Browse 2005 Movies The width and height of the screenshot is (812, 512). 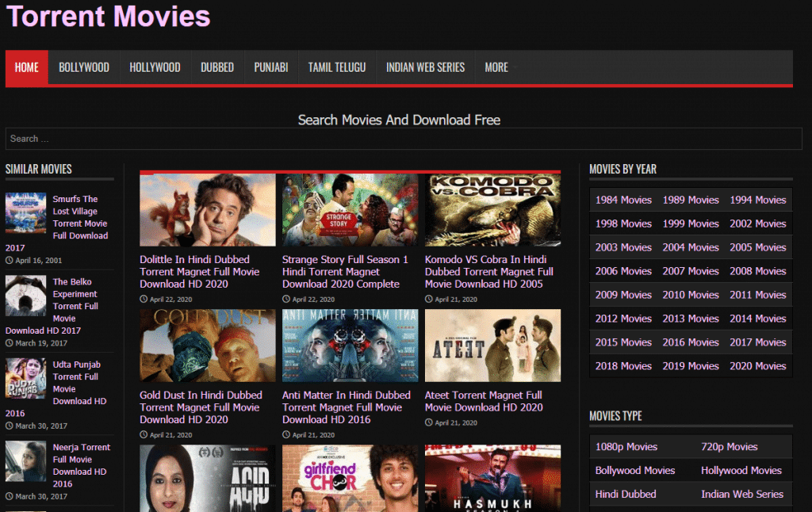[x=758, y=247]
